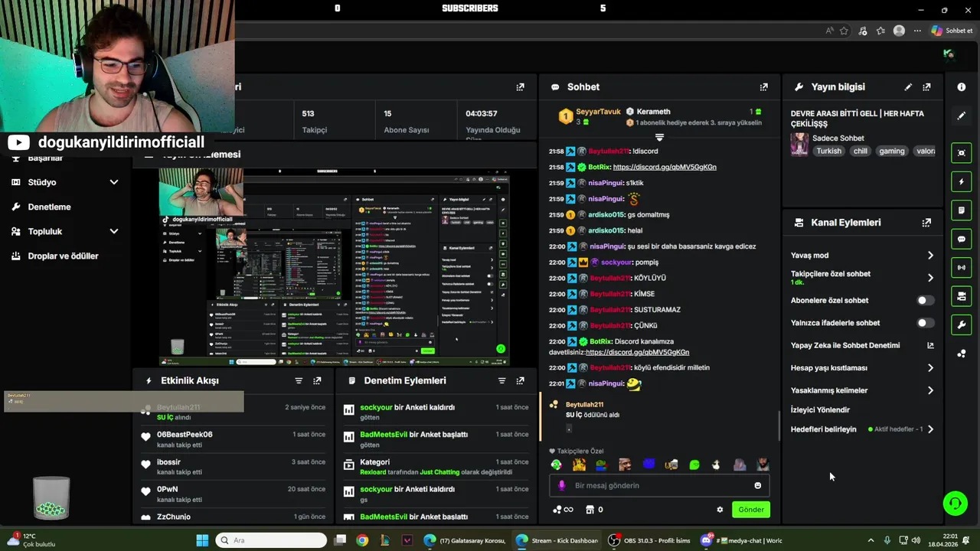Click the Sadece Sohbet category thumbnail

click(799, 145)
